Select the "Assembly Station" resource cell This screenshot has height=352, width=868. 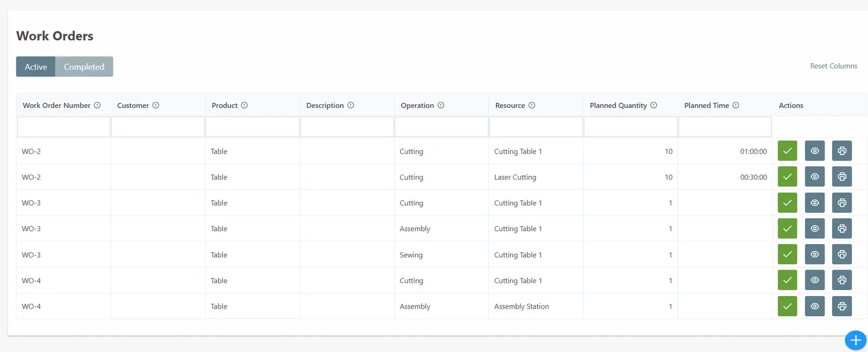point(536,306)
